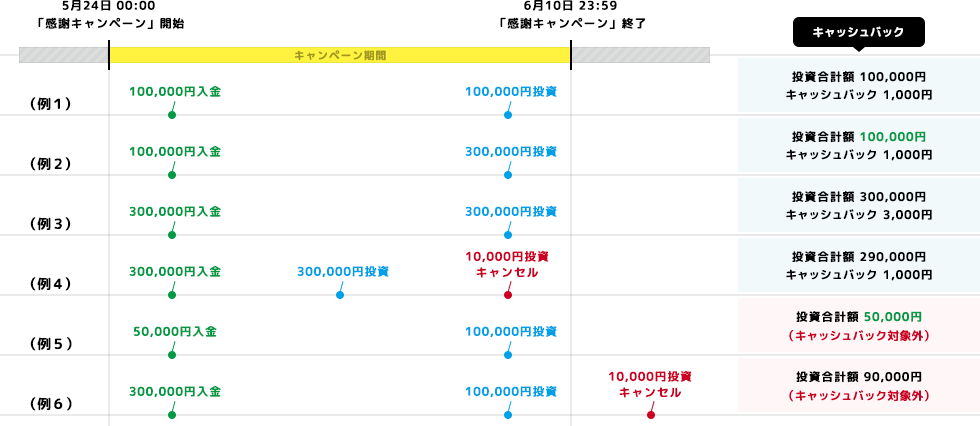
Task: Select the （例４） row label
Action: [x=50, y=284]
